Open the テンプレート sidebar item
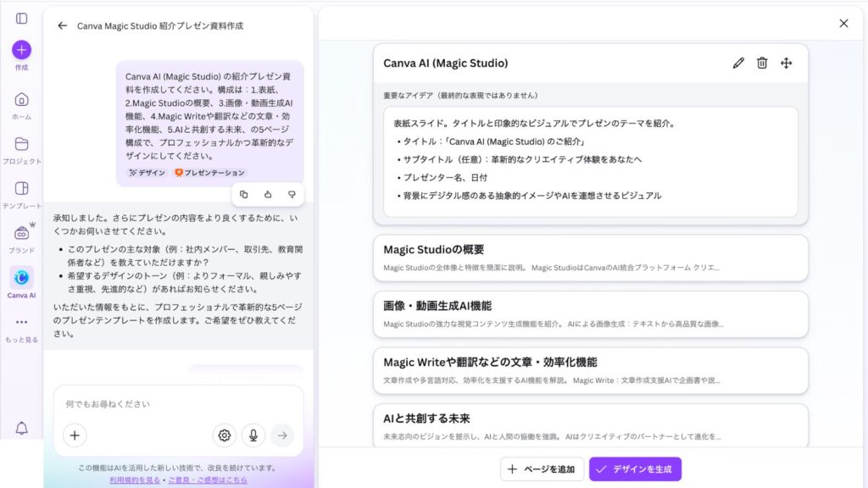 22,194
